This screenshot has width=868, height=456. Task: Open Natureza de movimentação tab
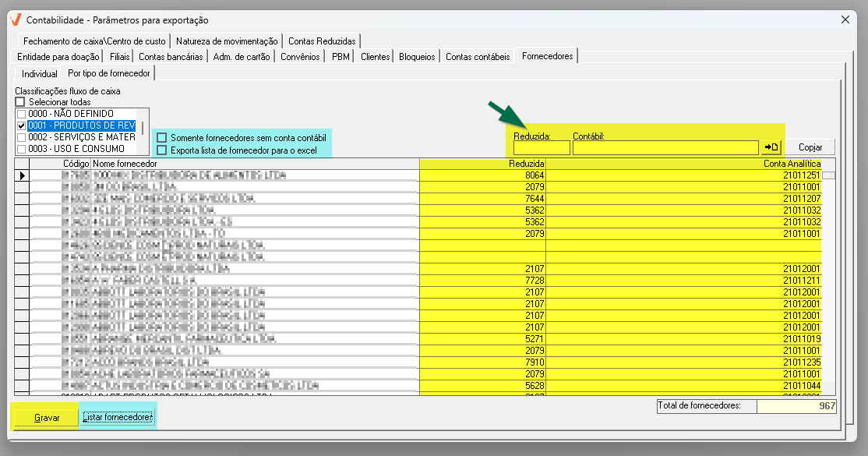click(x=227, y=41)
